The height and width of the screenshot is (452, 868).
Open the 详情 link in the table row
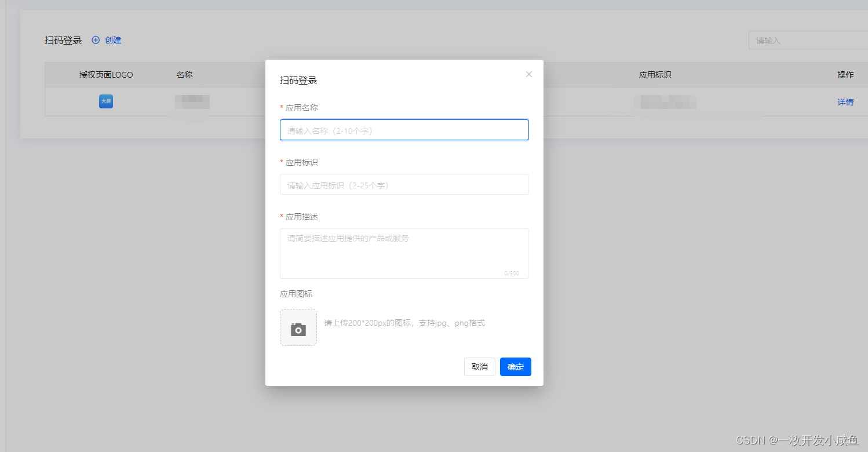tap(845, 102)
